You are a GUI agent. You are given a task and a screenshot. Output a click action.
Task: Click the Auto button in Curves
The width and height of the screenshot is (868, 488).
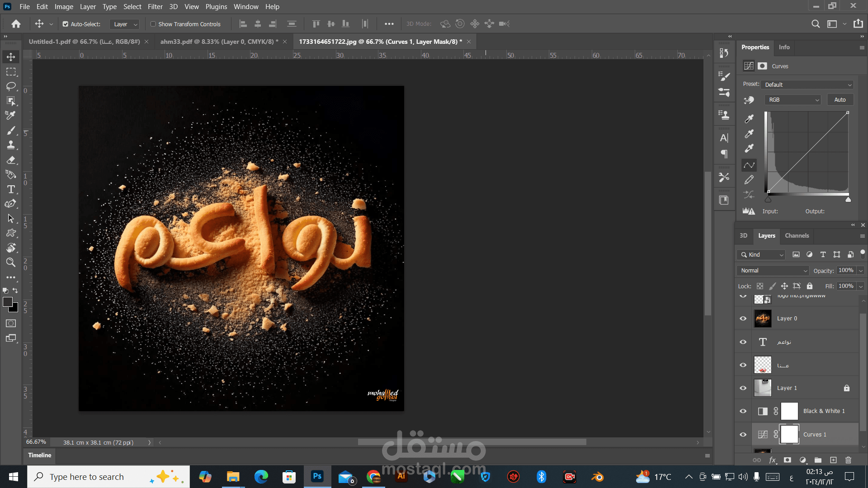(x=840, y=100)
